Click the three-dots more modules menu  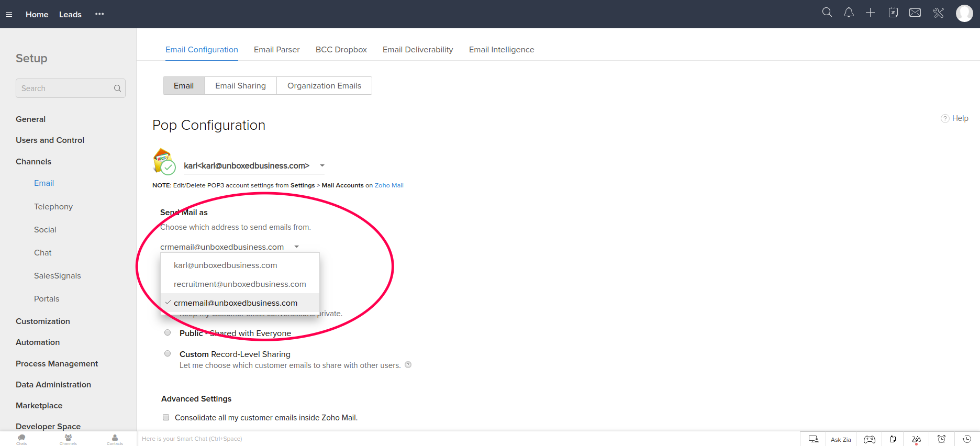click(99, 14)
